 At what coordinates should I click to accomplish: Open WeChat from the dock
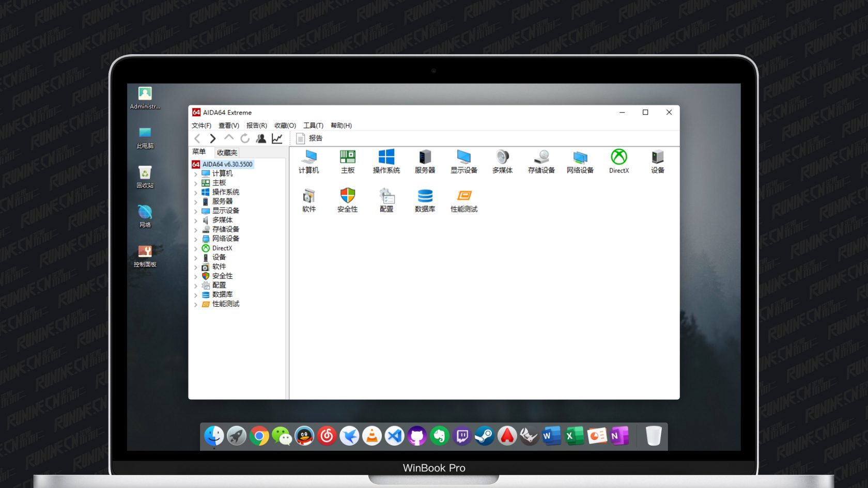point(282,436)
